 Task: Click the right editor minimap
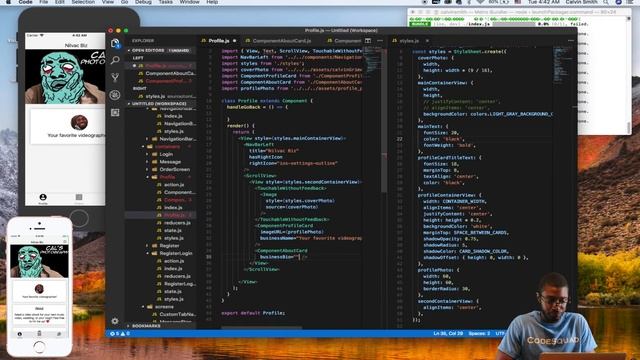[x=562, y=65]
